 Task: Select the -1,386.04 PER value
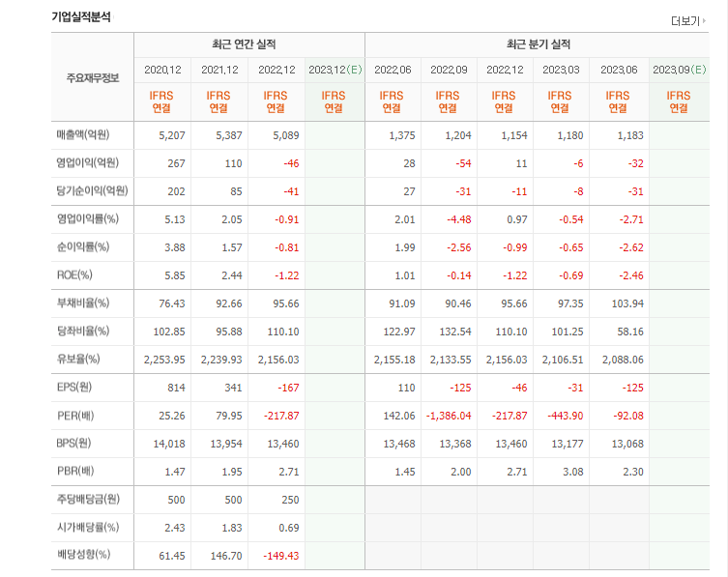(x=449, y=416)
